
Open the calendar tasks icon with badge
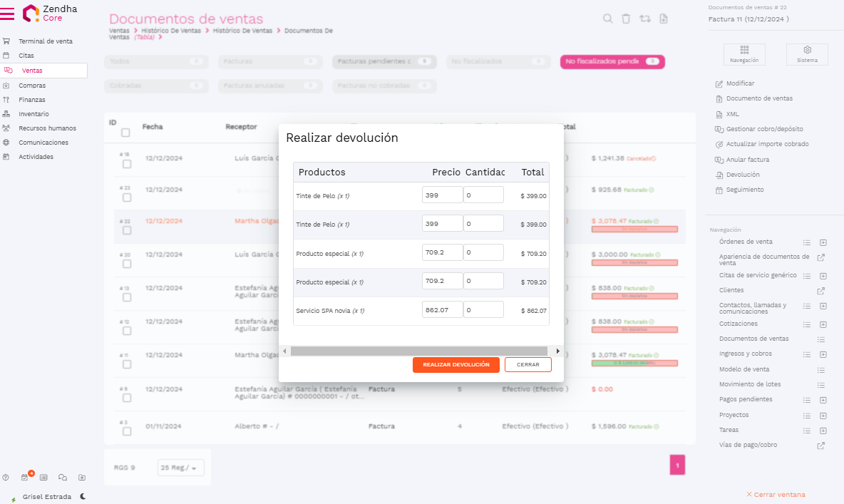[x=25, y=477]
